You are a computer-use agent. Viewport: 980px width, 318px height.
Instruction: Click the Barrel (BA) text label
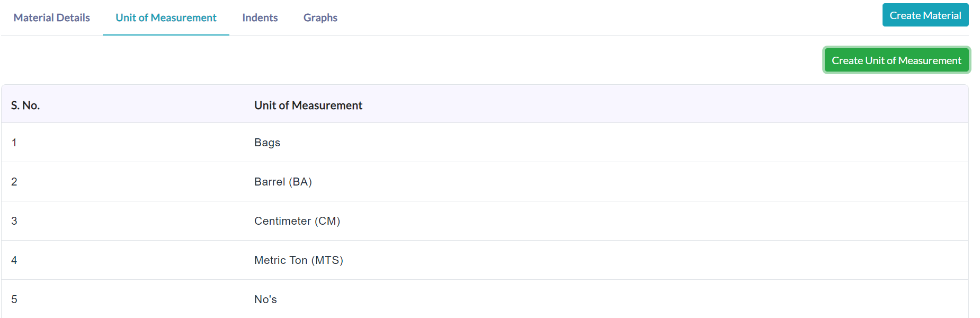283,182
